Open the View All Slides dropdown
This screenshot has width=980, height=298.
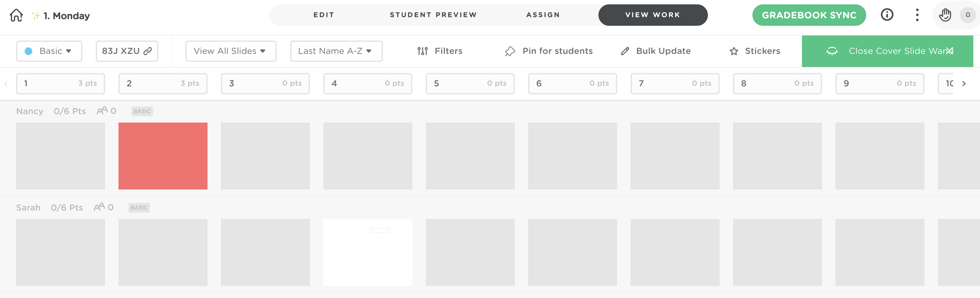(x=231, y=51)
